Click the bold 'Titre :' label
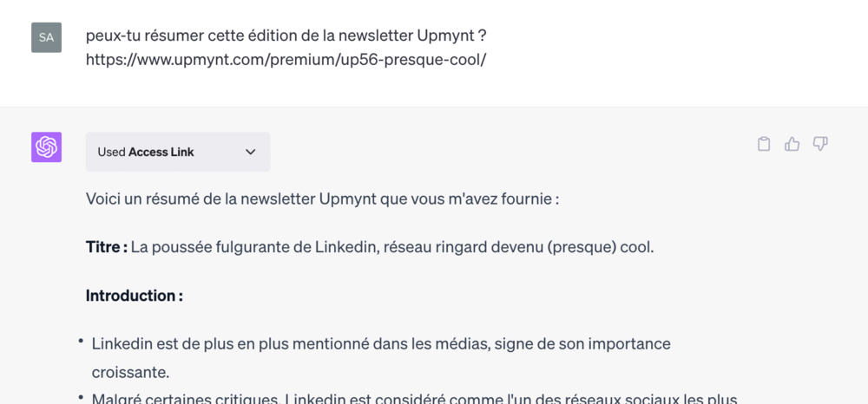The image size is (868, 404). [x=107, y=247]
